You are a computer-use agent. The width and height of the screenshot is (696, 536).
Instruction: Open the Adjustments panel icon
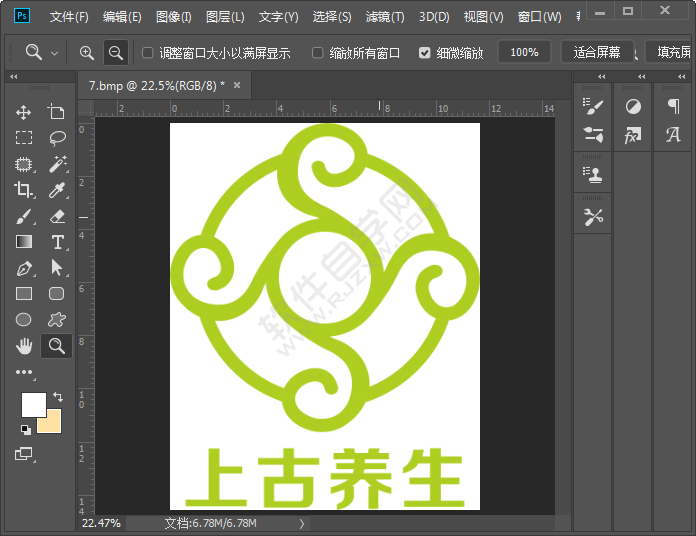click(x=632, y=106)
